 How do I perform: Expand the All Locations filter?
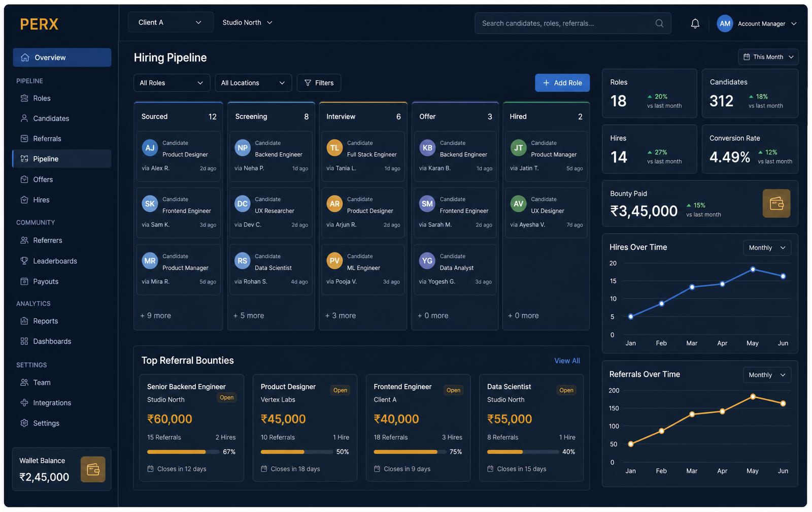(x=253, y=83)
